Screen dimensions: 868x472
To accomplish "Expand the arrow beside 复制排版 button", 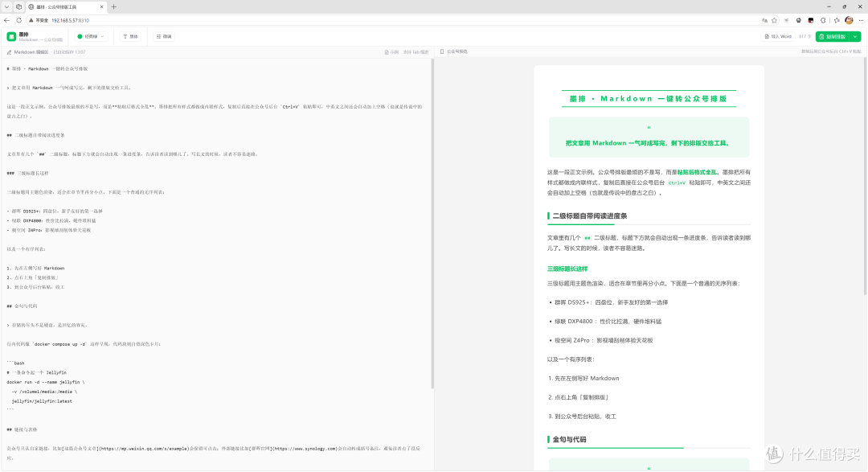I will [x=856, y=36].
